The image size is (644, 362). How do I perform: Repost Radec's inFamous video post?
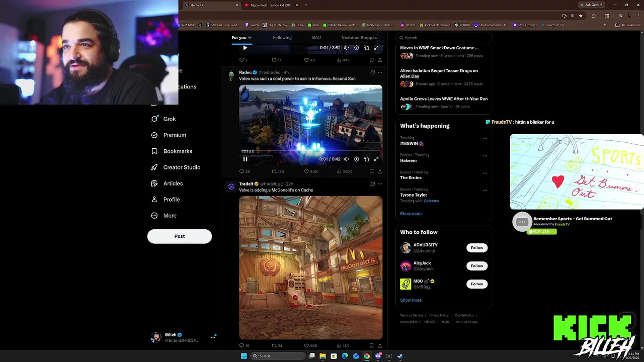(x=278, y=171)
